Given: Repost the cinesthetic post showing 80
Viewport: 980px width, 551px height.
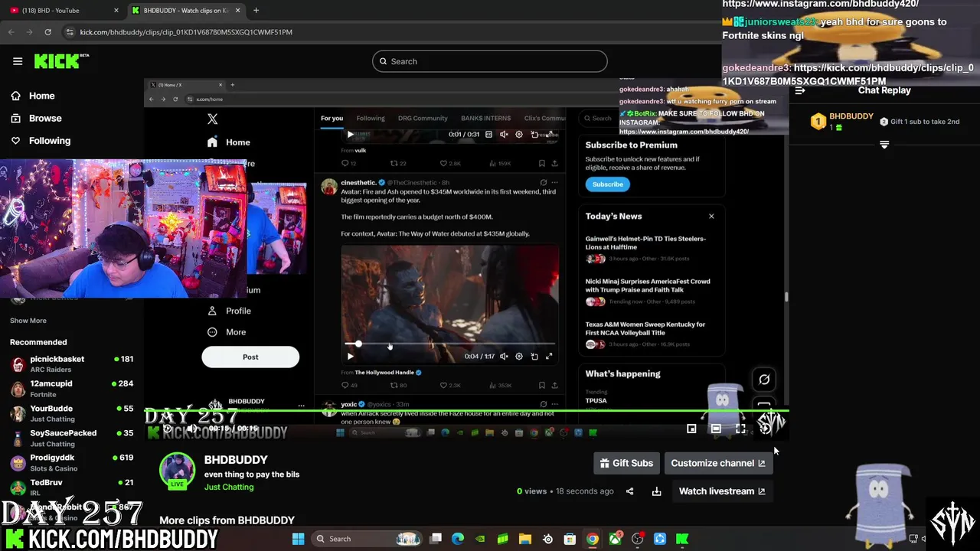Looking at the screenshot, I should tap(398, 385).
